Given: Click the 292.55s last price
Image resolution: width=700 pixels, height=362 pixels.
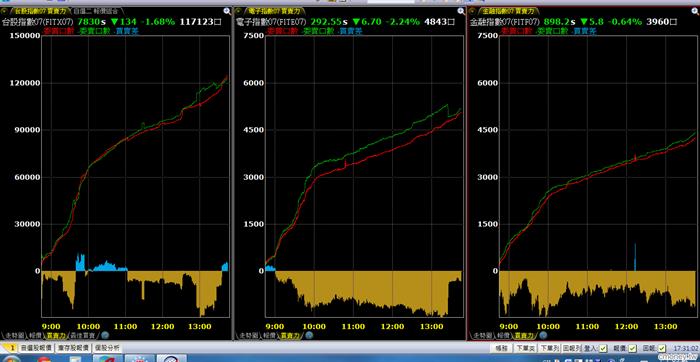Looking at the screenshot, I should coord(329,21).
